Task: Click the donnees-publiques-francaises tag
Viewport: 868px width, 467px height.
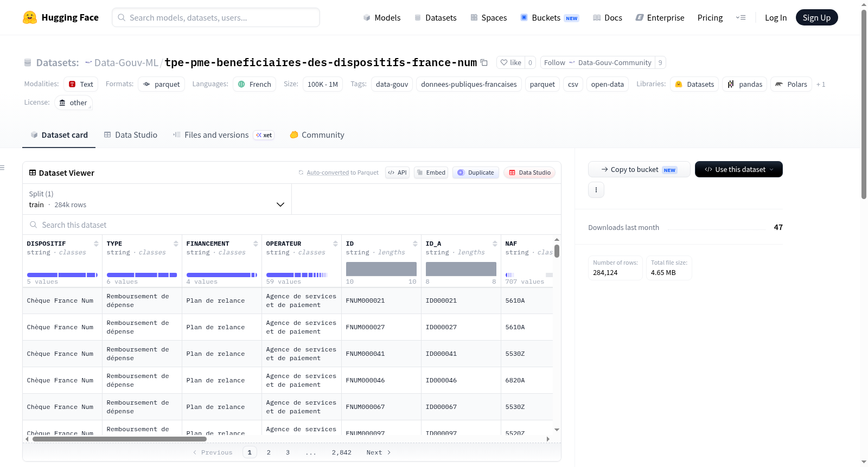Action: 469,84
